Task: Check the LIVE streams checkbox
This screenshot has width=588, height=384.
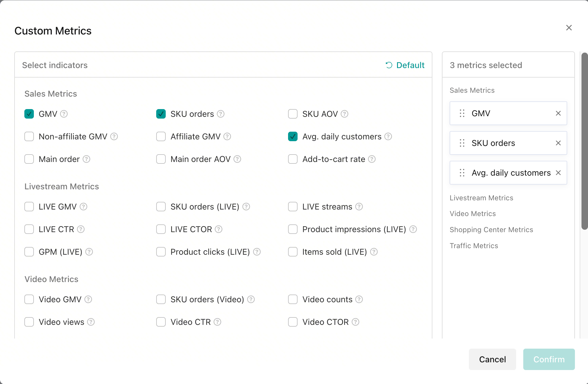Action: 293,207
